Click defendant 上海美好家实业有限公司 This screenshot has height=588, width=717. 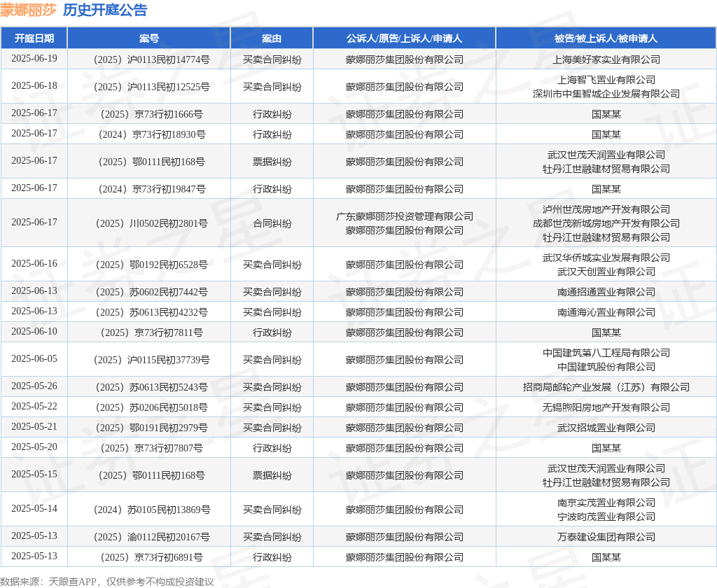pos(606,59)
